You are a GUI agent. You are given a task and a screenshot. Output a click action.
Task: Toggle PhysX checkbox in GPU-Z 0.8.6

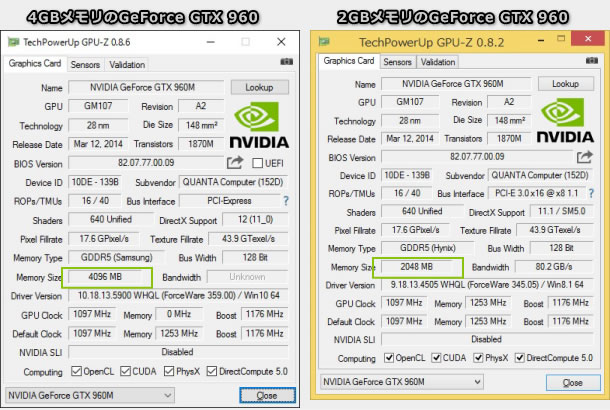[169, 371]
